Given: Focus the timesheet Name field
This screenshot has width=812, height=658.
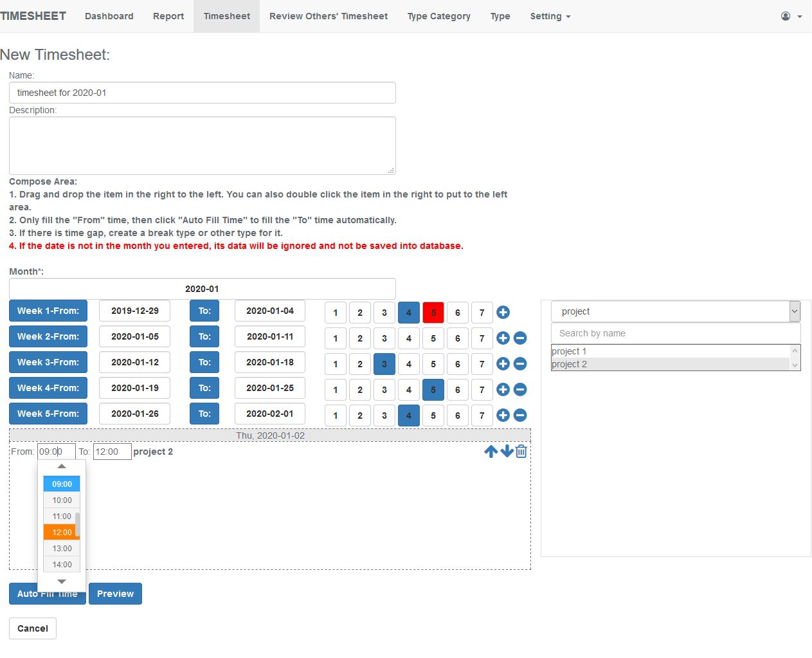Looking at the screenshot, I should click(x=203, y=93).
